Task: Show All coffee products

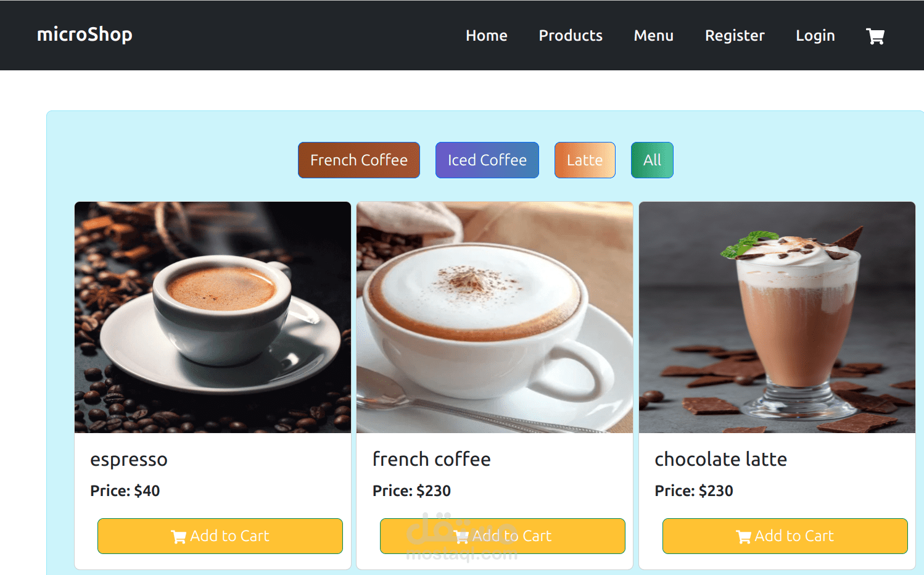Action: click(x=652, y=160)
